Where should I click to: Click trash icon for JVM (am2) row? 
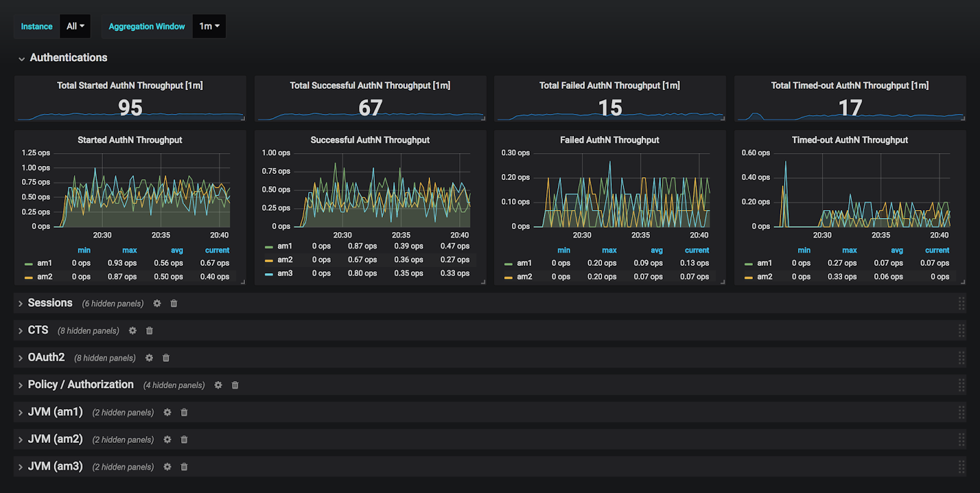(x=184, y=440)
